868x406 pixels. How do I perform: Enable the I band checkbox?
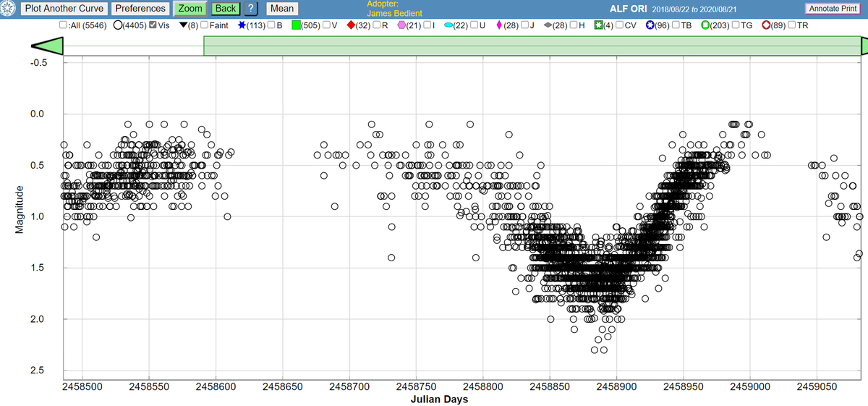427,25
